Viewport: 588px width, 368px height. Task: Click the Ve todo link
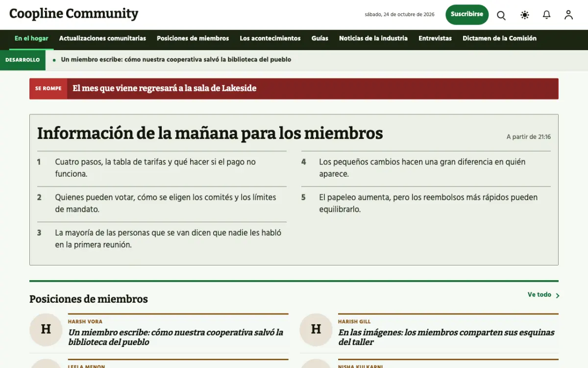point(539,295)
